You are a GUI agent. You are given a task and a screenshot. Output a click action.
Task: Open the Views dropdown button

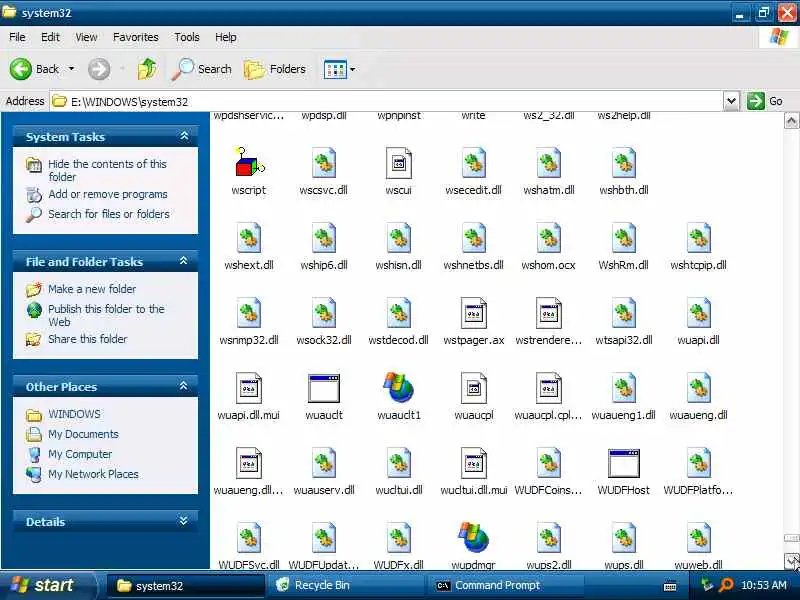339,69
